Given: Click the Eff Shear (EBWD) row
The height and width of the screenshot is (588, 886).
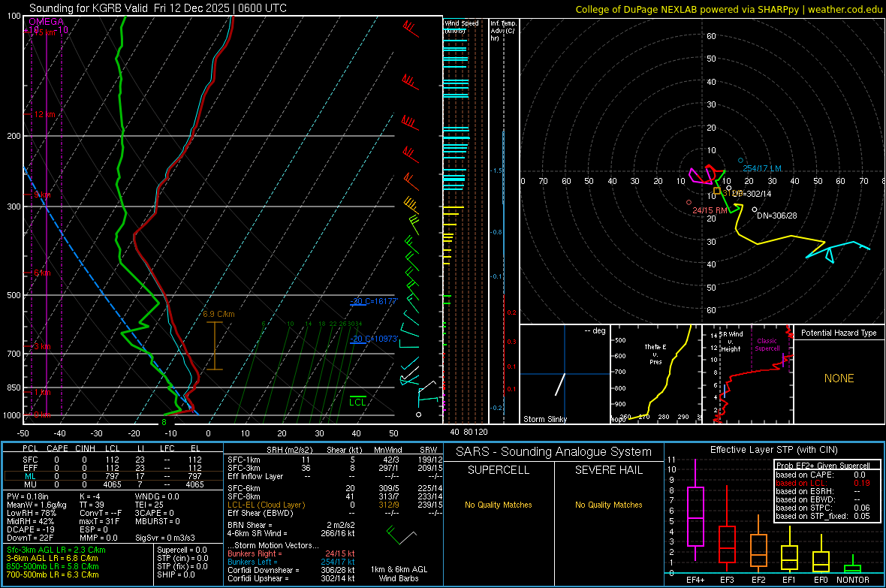Looking at the screenshot, I should [335, 513].
